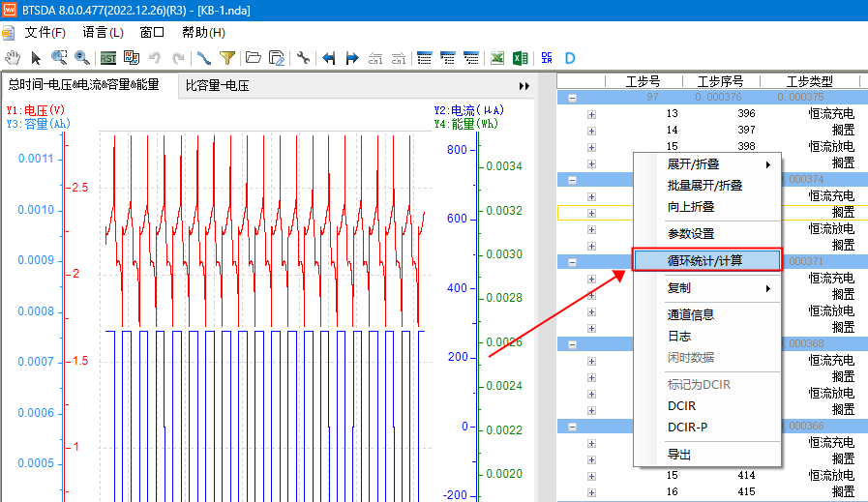Viewport: 868px width, 502px height.
Task: Click the 工步号 column header
Action: point(644,81)
